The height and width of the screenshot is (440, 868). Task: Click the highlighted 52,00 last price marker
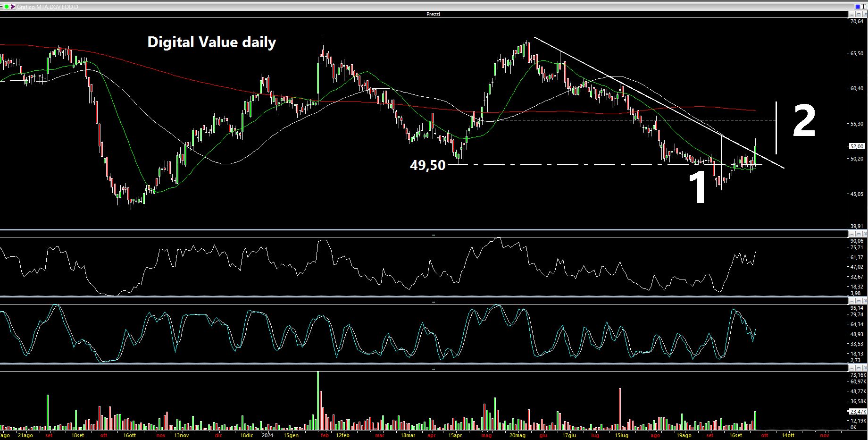click(x=856, y=146)
